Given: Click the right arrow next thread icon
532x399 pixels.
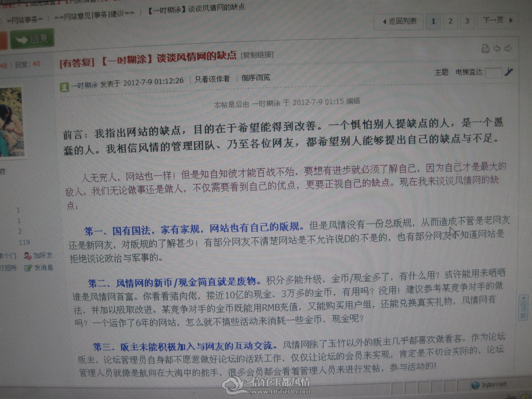Looking at the screenshot, I should click(x=508, y=49).
